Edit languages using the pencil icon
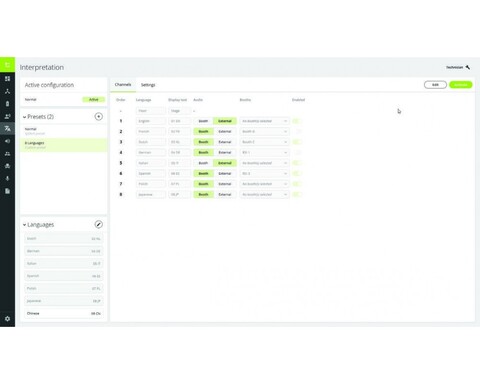Viewport: 480px width, 384px height. (x=98, y=224)
